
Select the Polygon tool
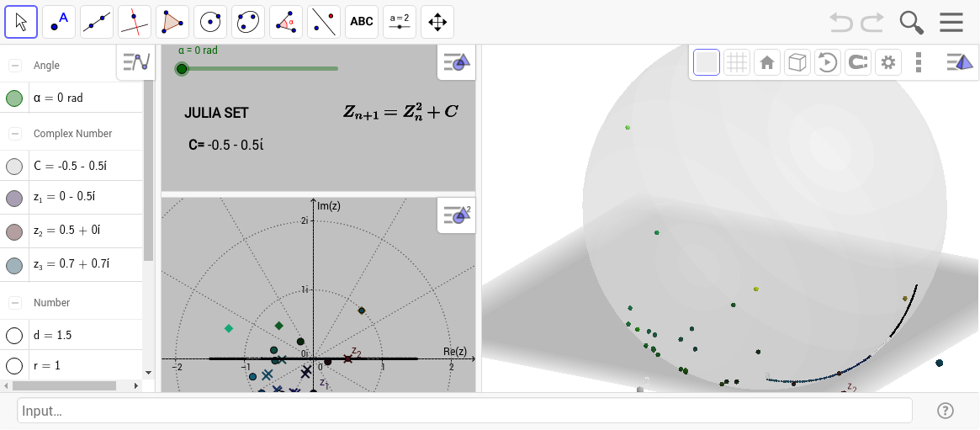[172, 22]
